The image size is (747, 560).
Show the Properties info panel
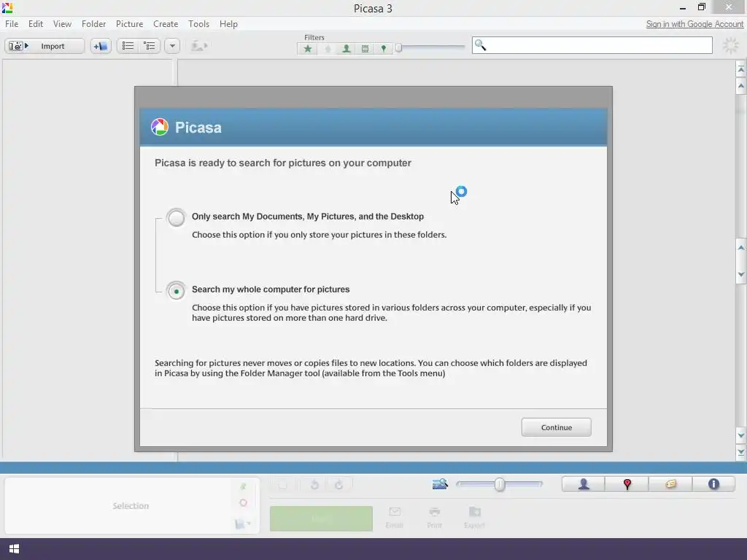[713, 484]
